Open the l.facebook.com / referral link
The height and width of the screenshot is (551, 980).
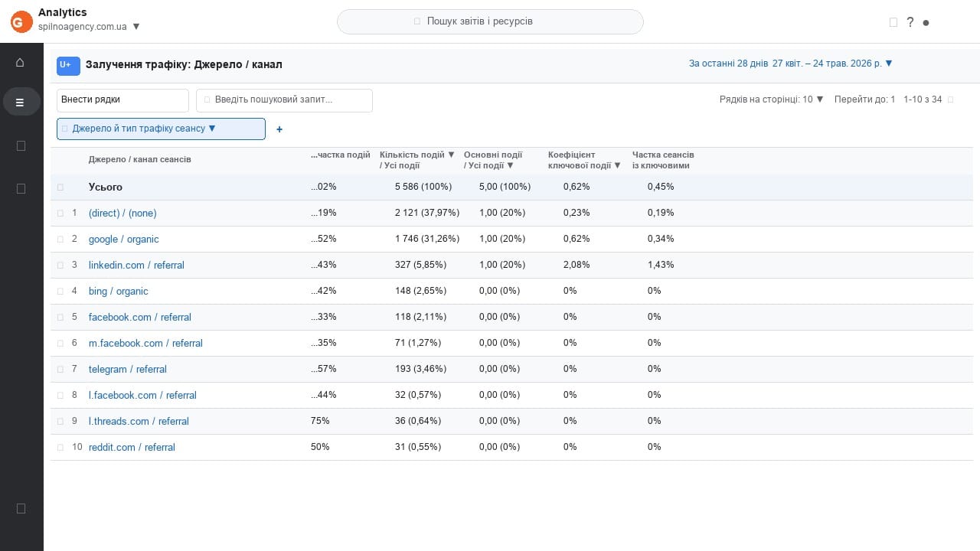tap(142, 395)
